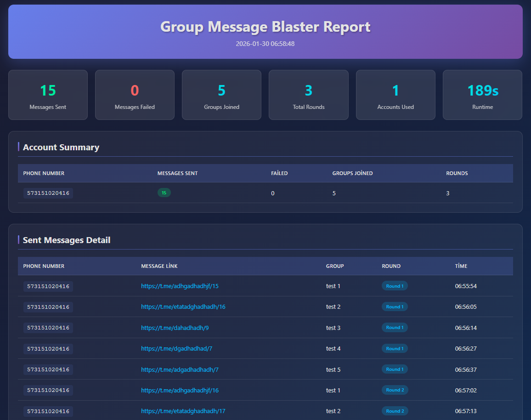Click the Group Message Blaster Report title
Viewport: 531px width, 420px height.
[265, 27]
